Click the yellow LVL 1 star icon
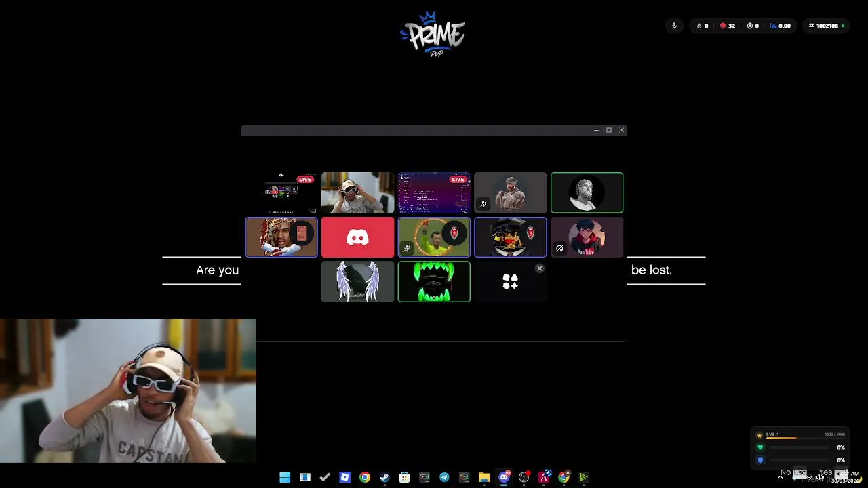868x488 pixels. click(759, 435)
